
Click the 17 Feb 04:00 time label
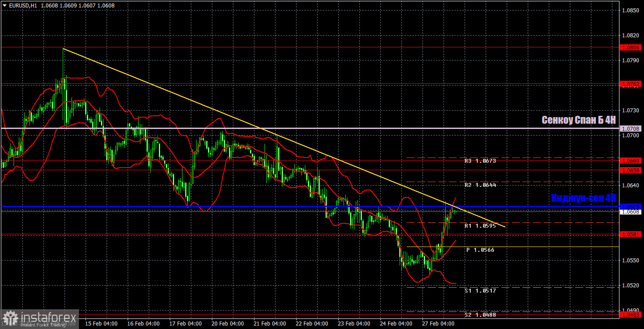click(186, 324)
